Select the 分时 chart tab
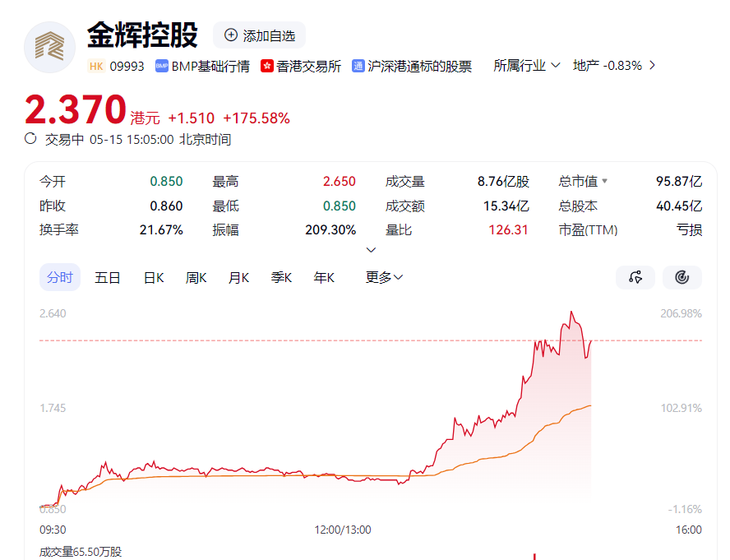Screen dimensions: 730x560 click(x=59, y=277)
